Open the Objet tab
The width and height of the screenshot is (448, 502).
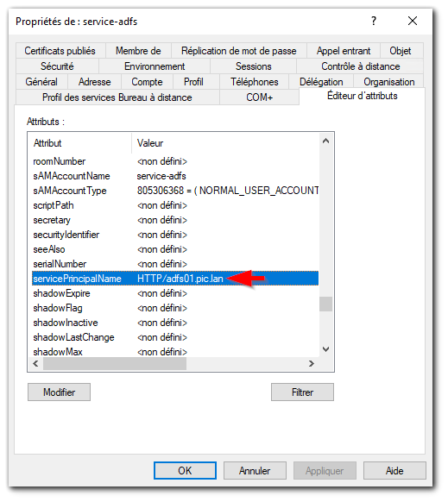[x=401, y=51]
